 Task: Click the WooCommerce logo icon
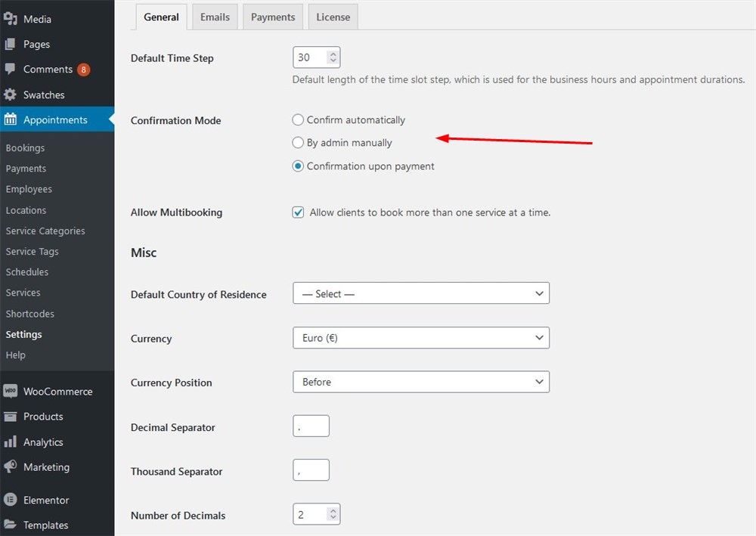(11, 391)
